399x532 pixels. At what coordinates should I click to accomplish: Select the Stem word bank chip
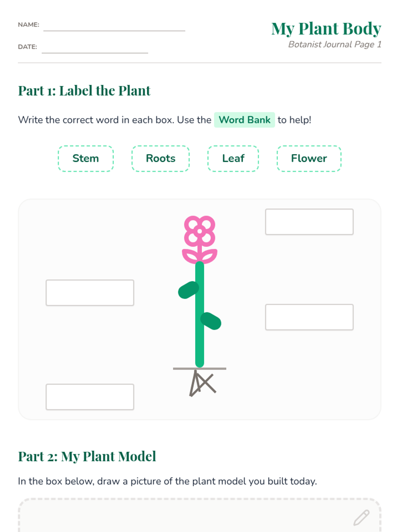point(86,159)
